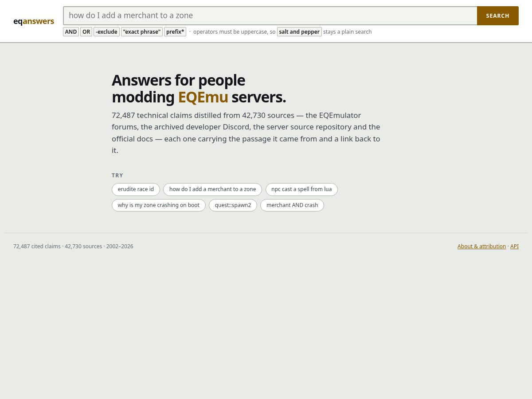Focus the search input field
Image resolution: width=532 pixels, height=399 pixels.
(270, 16)
